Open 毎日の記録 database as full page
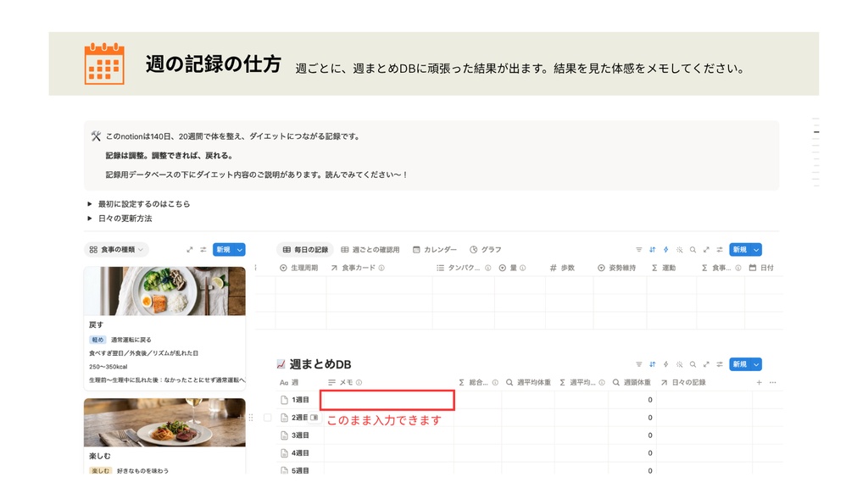Screen dimensions: 868x488 tap(706, 250)
